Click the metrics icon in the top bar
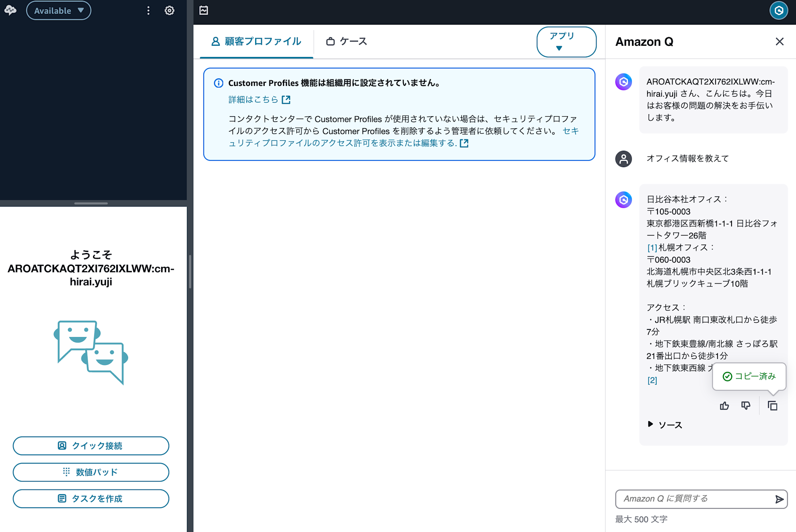The image size is (796, 532). 204,10
